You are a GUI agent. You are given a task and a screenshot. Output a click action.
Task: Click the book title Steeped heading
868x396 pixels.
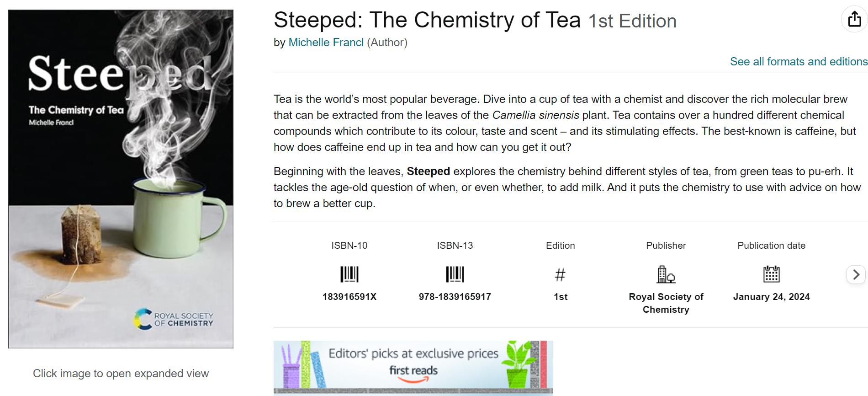(427, 21)
